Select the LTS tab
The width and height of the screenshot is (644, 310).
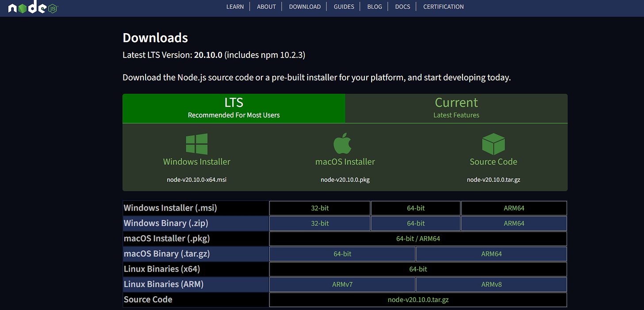click(234, 108)
